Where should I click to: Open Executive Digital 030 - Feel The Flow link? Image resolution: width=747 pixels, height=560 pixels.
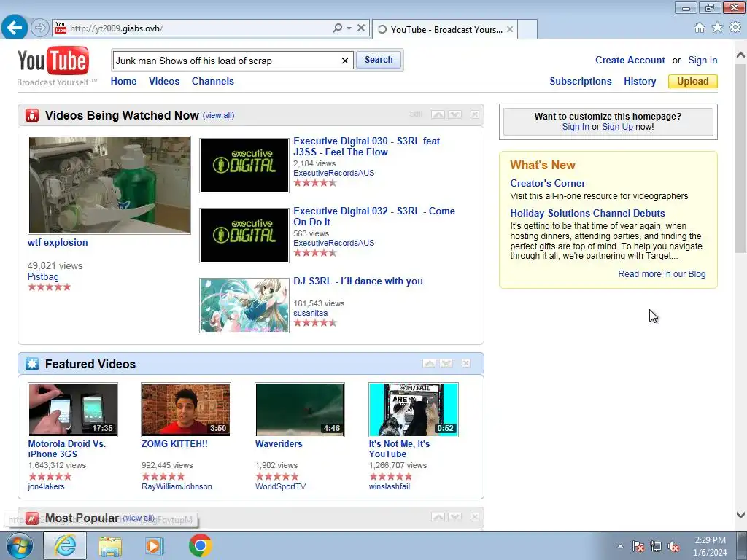366,146
